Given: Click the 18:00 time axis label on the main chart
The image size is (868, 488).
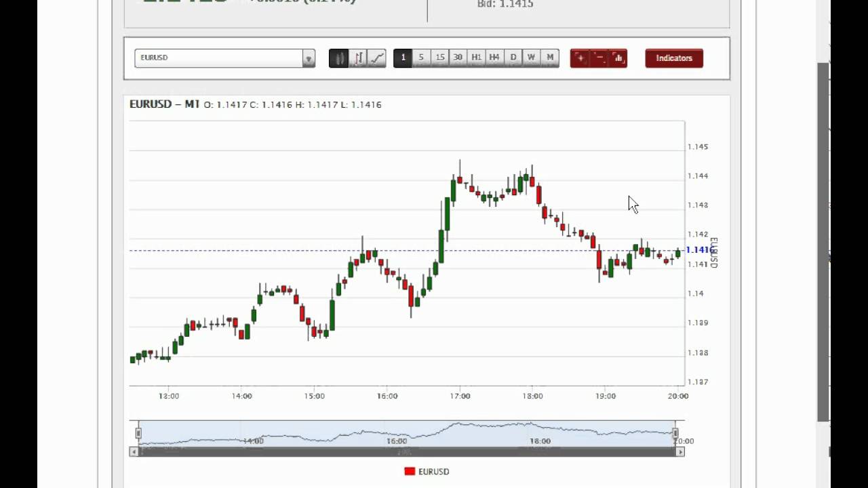Looking at the screenshot, I should point(532,396).
